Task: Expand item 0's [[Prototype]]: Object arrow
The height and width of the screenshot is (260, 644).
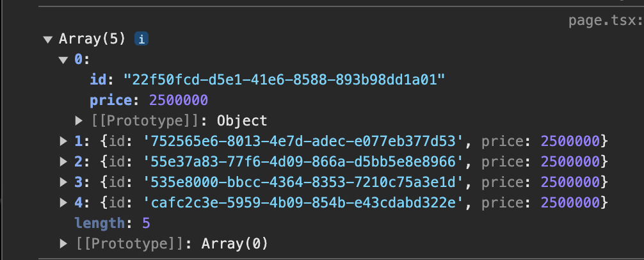Action: pos(79,120)
